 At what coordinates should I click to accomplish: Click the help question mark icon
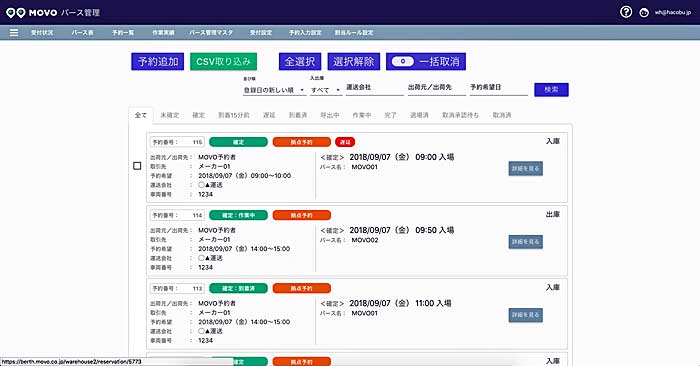(626, 12)
